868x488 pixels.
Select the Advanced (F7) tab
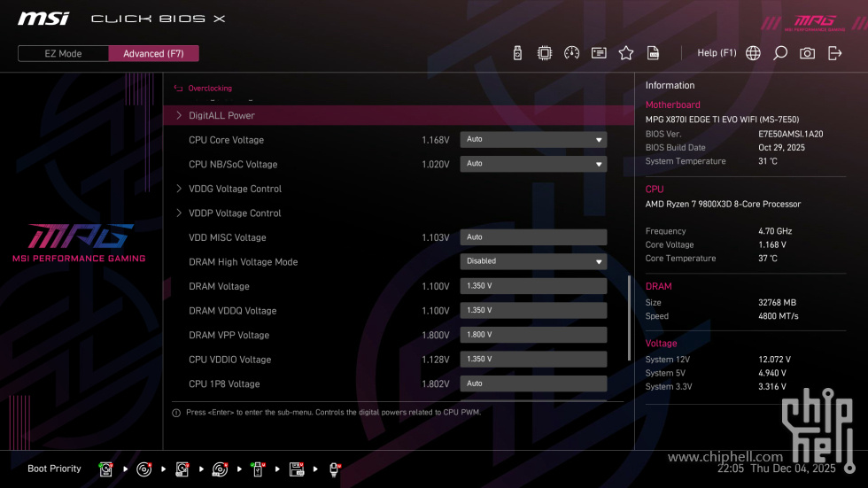[153, 54]
